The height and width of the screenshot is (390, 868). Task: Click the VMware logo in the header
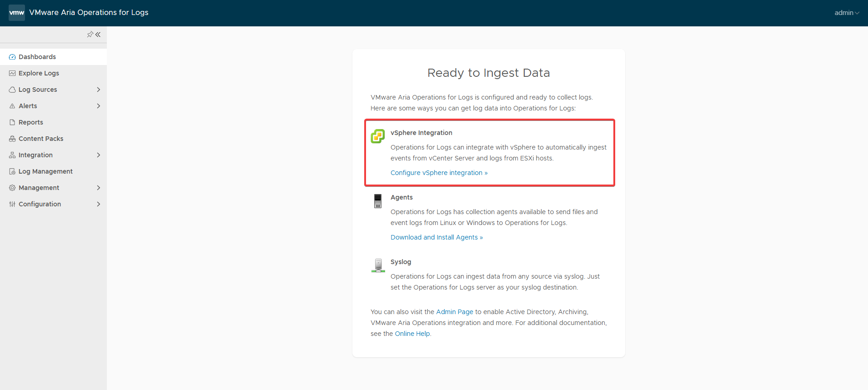click(x=17, y=13)
